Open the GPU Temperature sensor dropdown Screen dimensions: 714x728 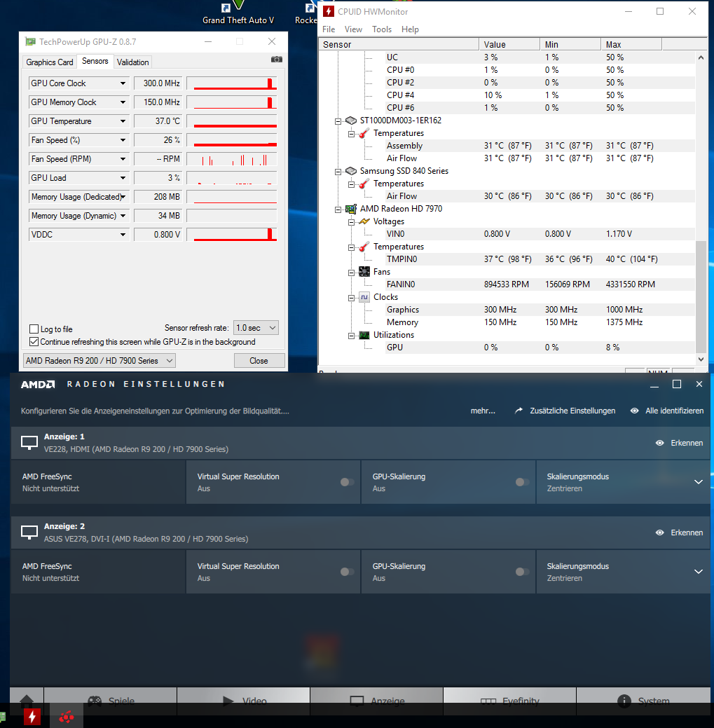(123, 121)
